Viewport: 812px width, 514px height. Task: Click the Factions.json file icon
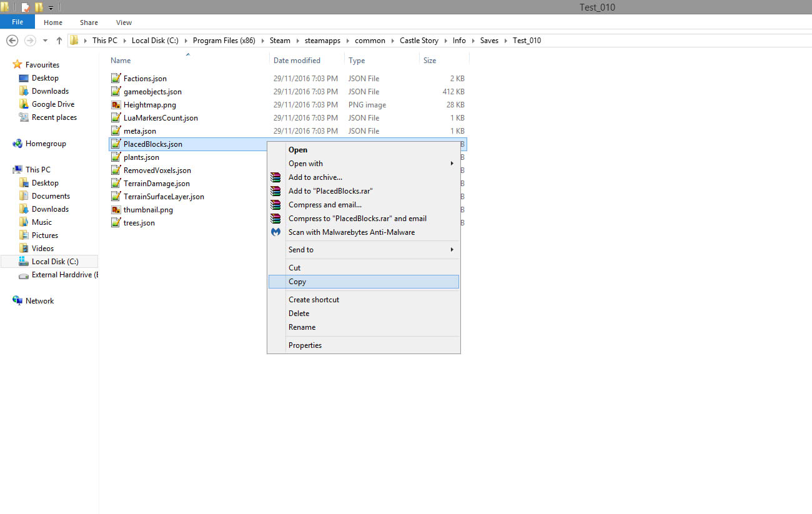tap(116, 79)
